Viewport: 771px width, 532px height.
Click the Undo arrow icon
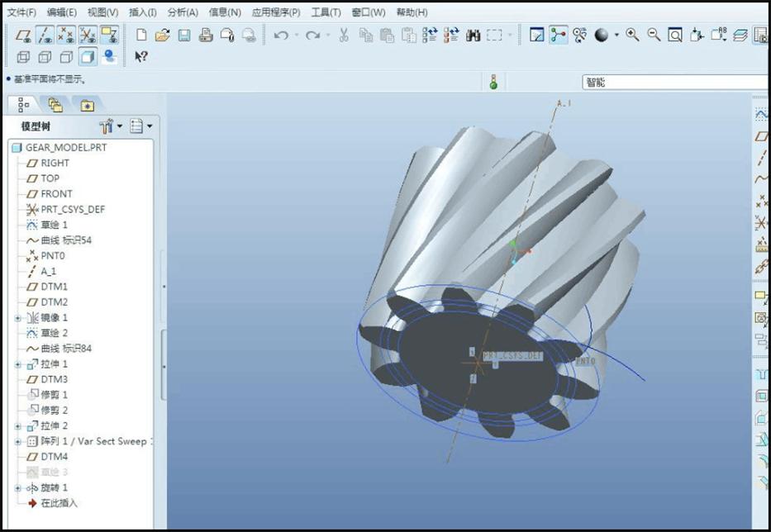point(281,35)
